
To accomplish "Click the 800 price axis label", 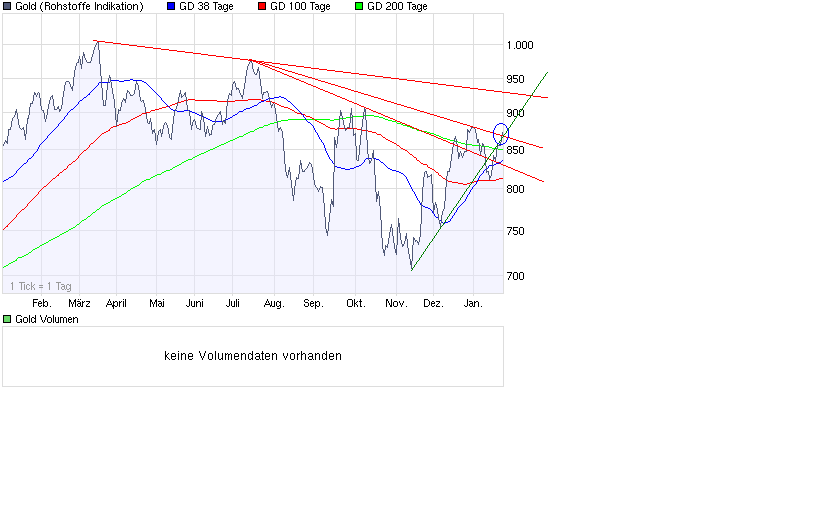I will pos(515,189).
